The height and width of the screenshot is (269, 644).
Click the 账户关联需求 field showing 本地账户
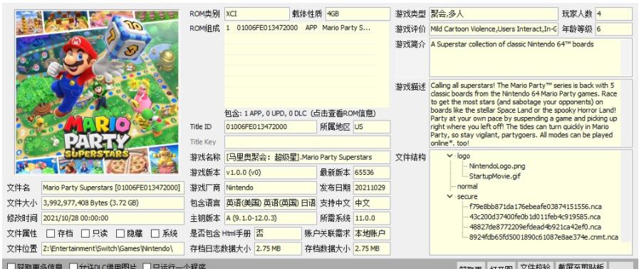[371, 233]
